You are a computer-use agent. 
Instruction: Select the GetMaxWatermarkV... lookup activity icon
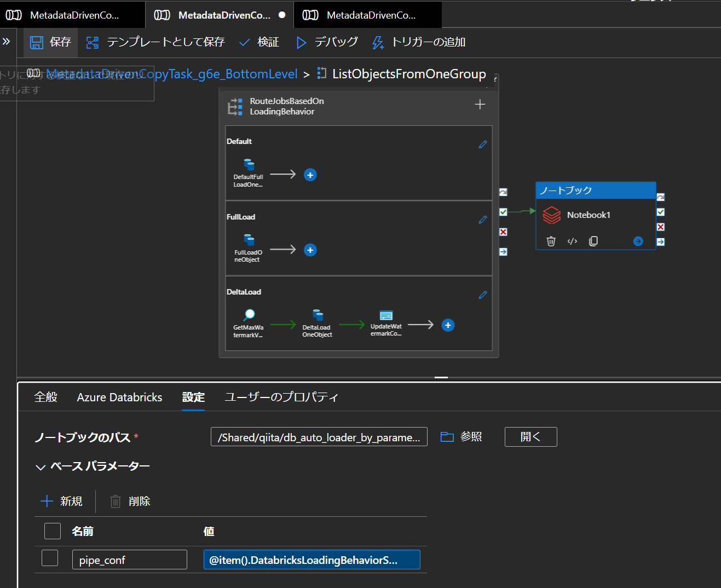[249, 315]
